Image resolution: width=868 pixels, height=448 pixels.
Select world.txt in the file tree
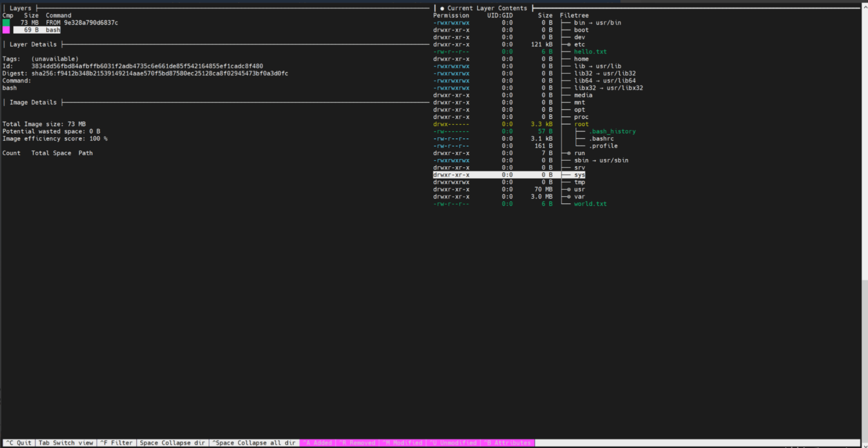pos(590,204)
